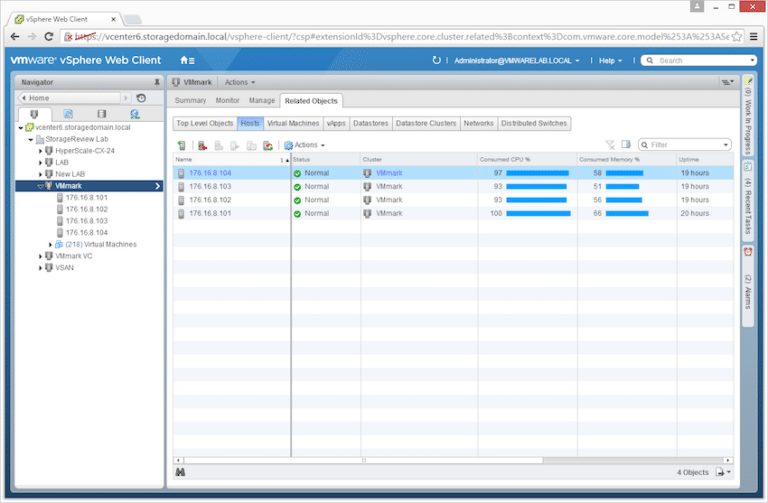Reload the browser page
The width and height of the screenshot is (768, 503).
pos(48,37)
